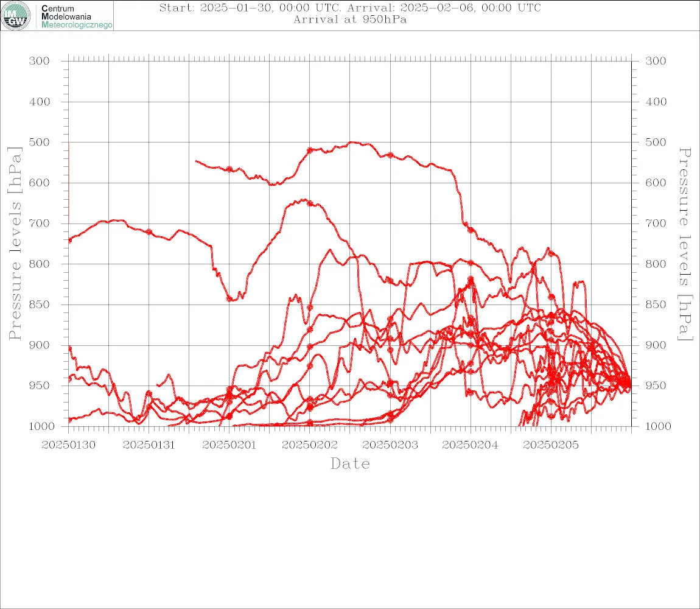Screen dimensions: 700x609
Task: Select the Start and Arrival date title line
Action: pyautogui.click(x=350, y=8)
